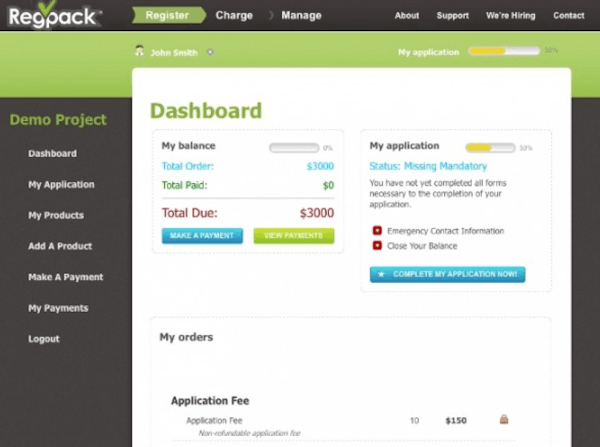Click the header My application progress bar

click(x=504, y=51)
